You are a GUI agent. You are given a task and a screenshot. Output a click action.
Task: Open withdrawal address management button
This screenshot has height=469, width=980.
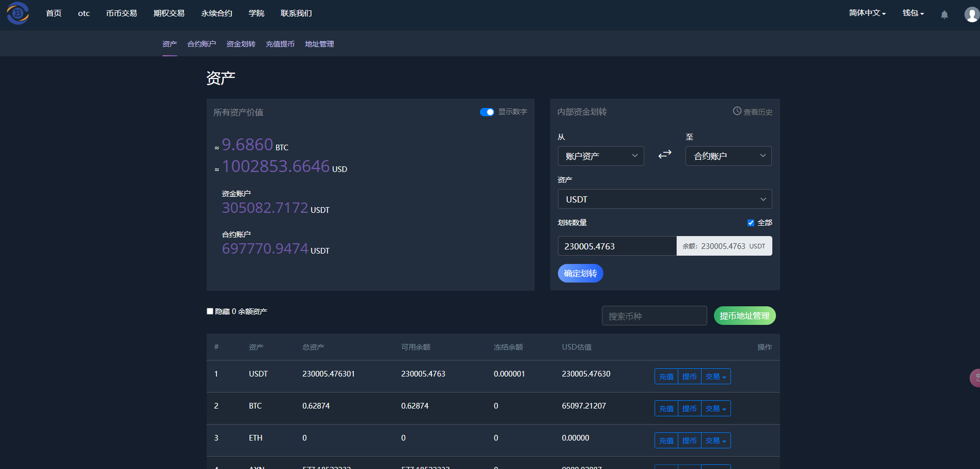pos(744,316)
